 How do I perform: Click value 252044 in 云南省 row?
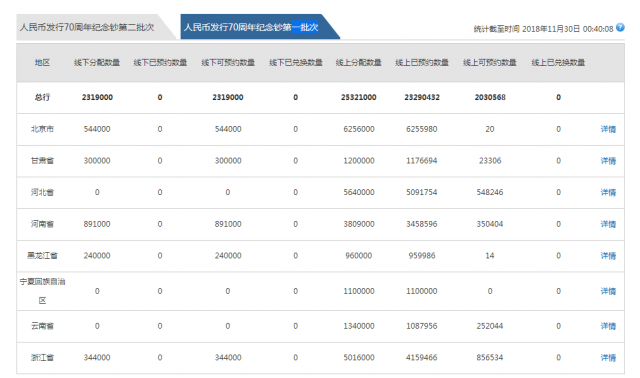(x=490, y=326)
